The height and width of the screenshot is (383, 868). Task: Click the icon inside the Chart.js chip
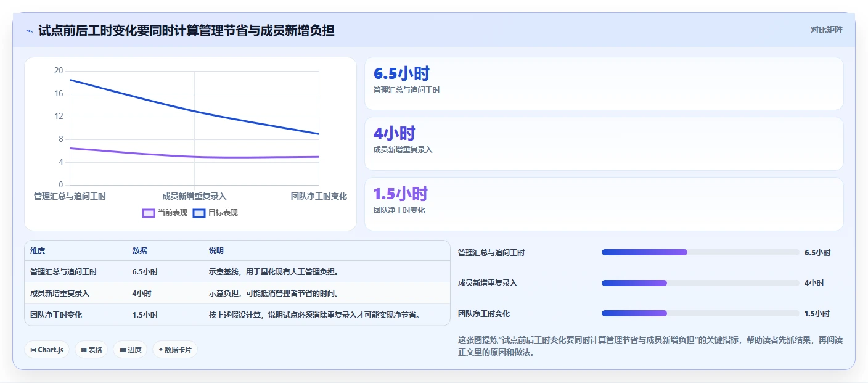pos(33,350)
